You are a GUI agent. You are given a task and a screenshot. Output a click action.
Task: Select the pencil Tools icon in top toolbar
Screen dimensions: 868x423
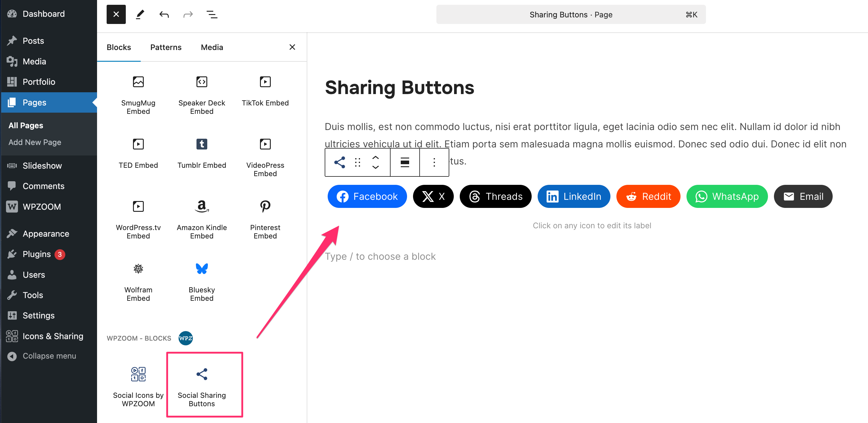[140, 14]
